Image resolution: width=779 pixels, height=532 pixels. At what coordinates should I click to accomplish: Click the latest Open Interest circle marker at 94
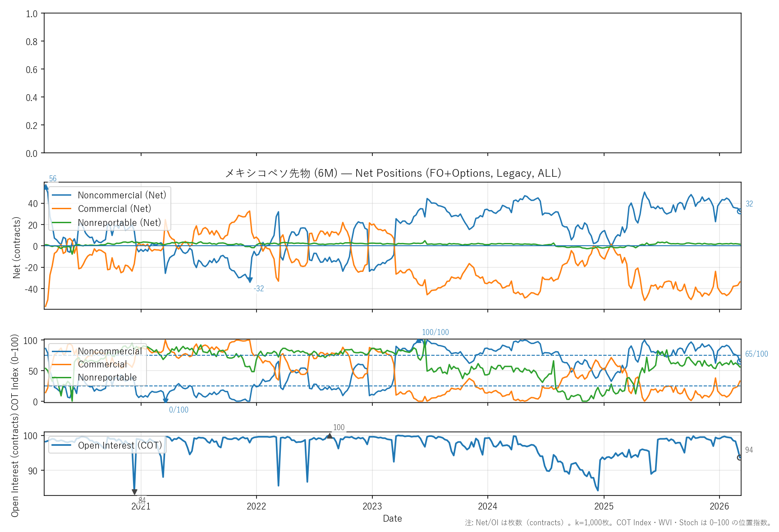pyautogui.click(x=739, y=458)
